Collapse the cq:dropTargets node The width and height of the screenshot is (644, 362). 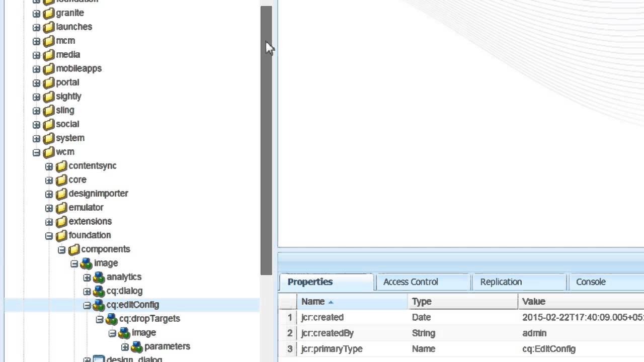click(99, 319)
